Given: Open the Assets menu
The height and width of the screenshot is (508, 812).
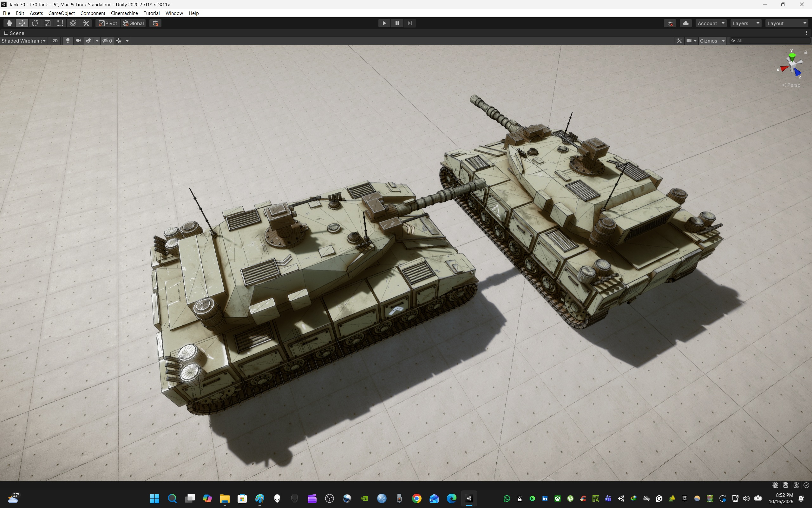Looking at the screenshot, I should pyautogui.click(x=36, y=13).
